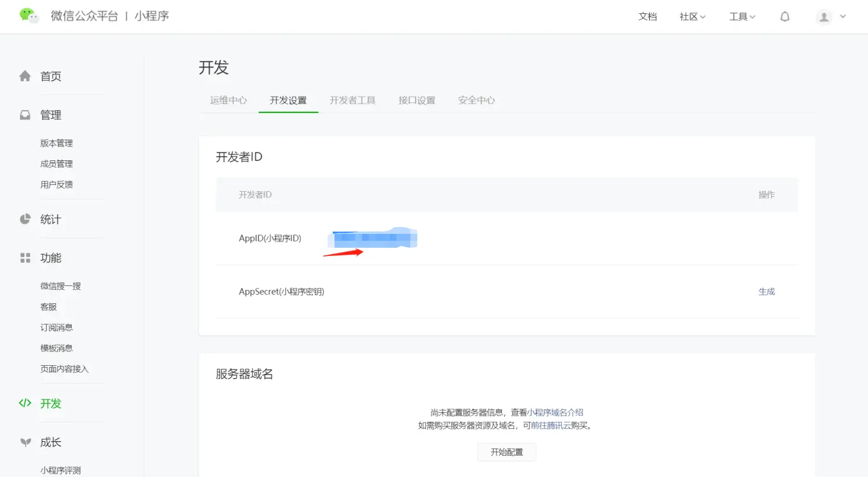The image size is (868, 477).
Task: Click the 开发者ID section heading
Action: click(x=239, y=157)
